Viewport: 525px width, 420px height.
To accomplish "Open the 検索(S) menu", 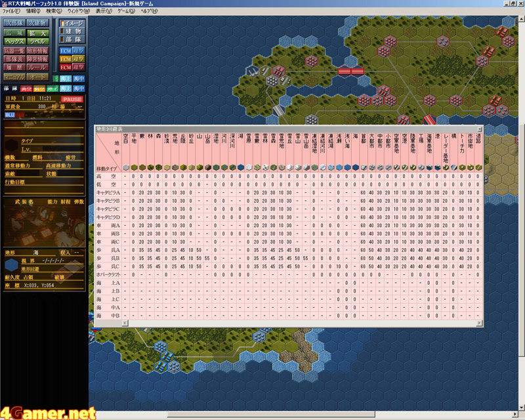I will [x=54, y=11].
